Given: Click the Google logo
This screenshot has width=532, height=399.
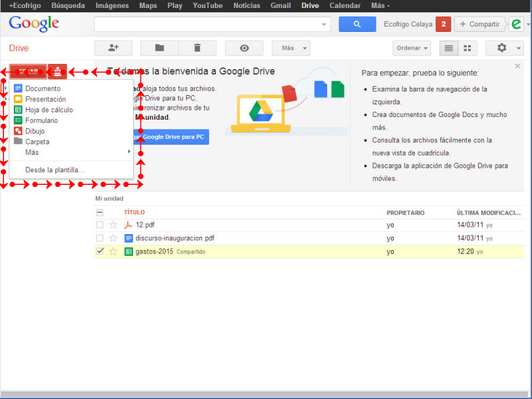Looking at the screenshot, I should pos(34,24).
